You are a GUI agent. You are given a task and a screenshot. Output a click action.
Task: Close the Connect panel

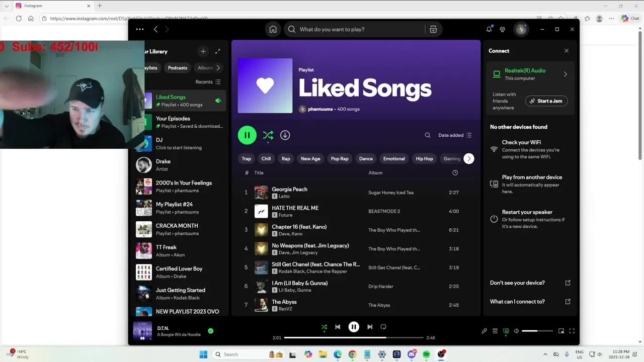pyautogui.click(x=567, y=51)
